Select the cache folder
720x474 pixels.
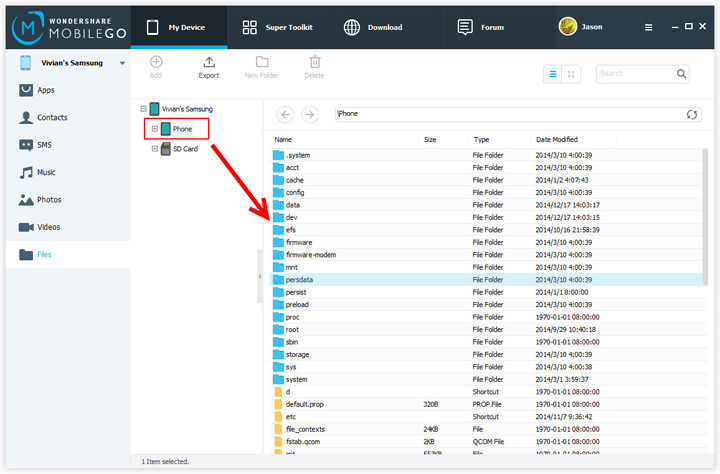pyautogui.click(x=486, y=180)
